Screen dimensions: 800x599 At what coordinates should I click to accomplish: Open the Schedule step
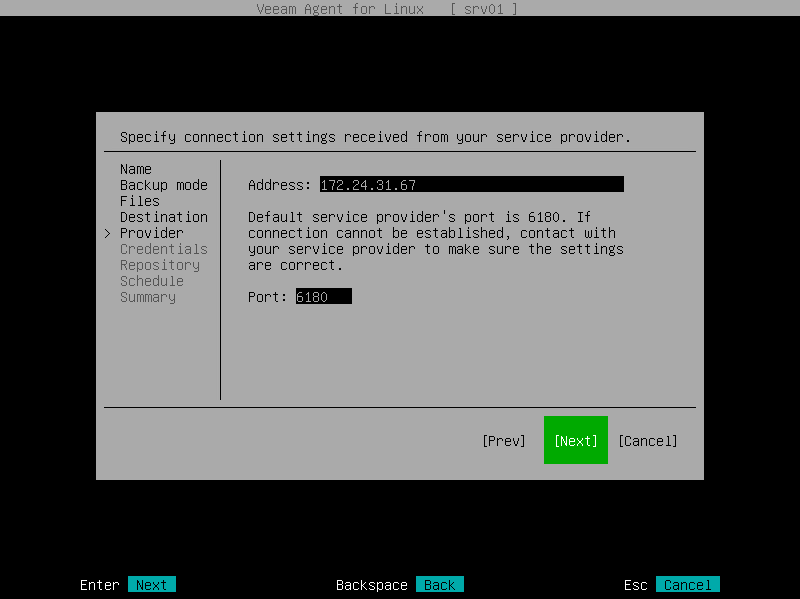coord(151,281)
